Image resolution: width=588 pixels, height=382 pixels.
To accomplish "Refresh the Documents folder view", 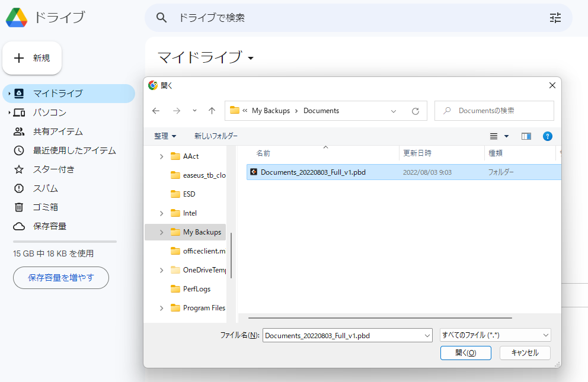I will [x=415, y=110].
